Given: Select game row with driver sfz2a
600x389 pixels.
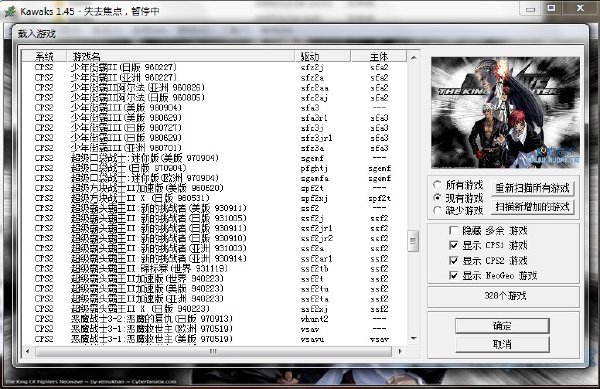Looking at the screenshot, I should [x=214, y=78].
